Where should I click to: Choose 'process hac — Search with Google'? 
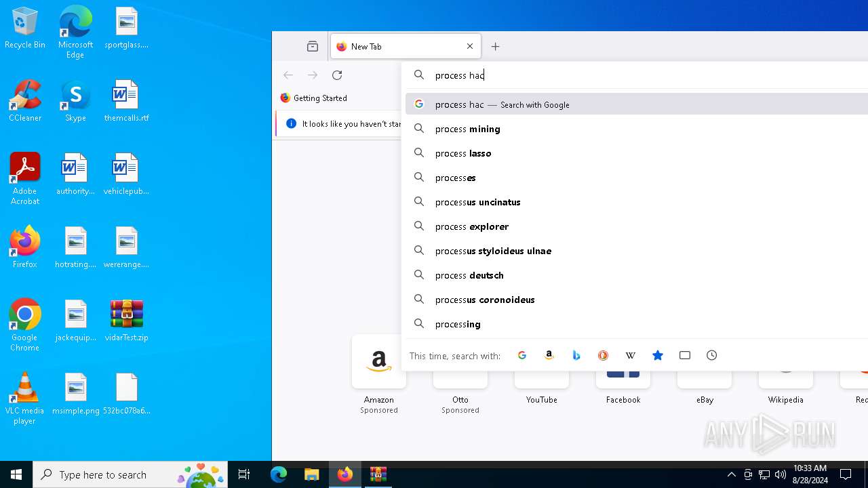[637, 104]
